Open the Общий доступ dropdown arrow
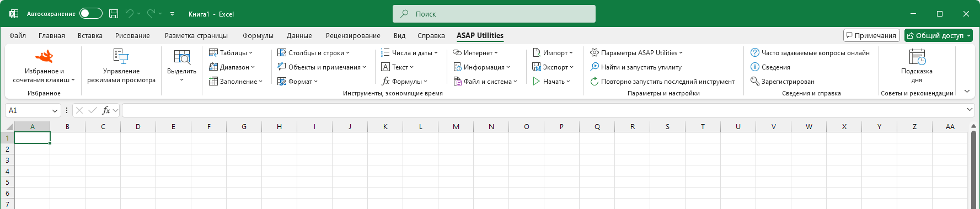Viewport: 980px width, 209px height. pyautogui.click(x=968, y=36)
